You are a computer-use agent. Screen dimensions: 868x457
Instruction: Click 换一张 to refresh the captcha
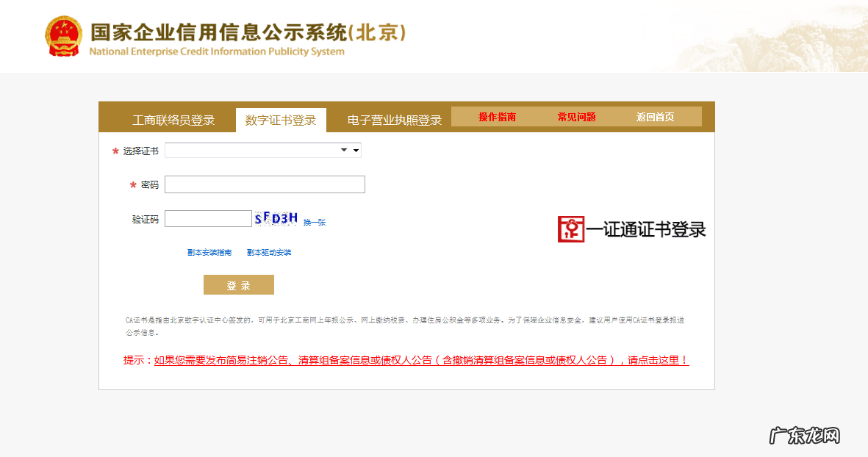(316, 220)
